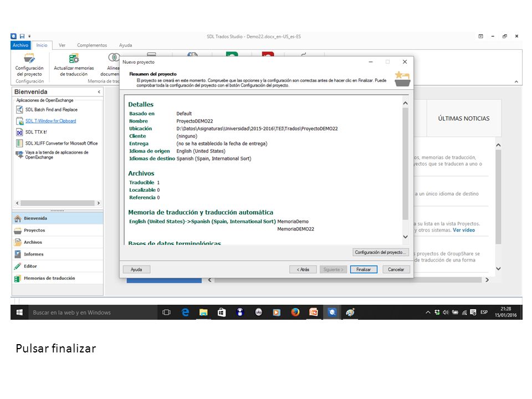Click the taskbar clock showing 21:28
This screenshot has width=532, height=399.
click(x=505, y=312)
